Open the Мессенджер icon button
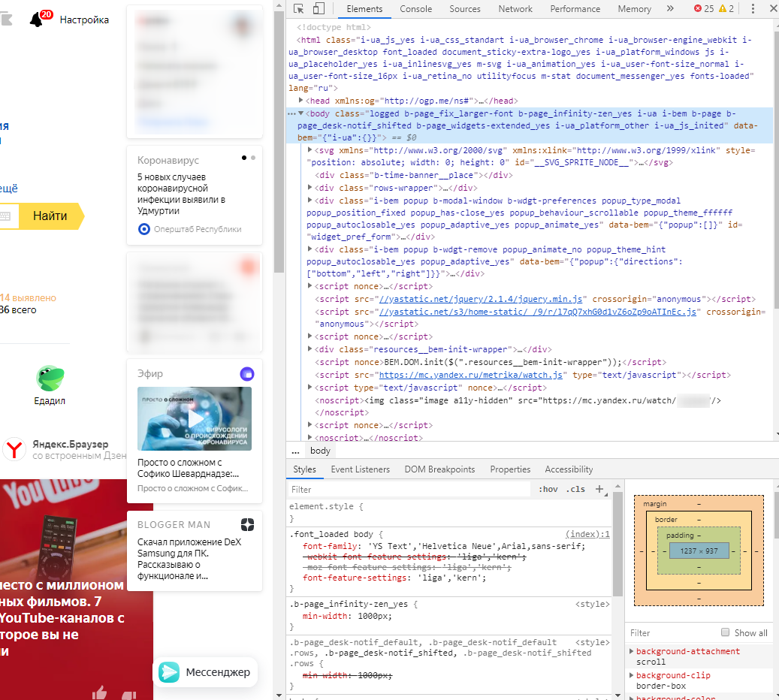 169,672
